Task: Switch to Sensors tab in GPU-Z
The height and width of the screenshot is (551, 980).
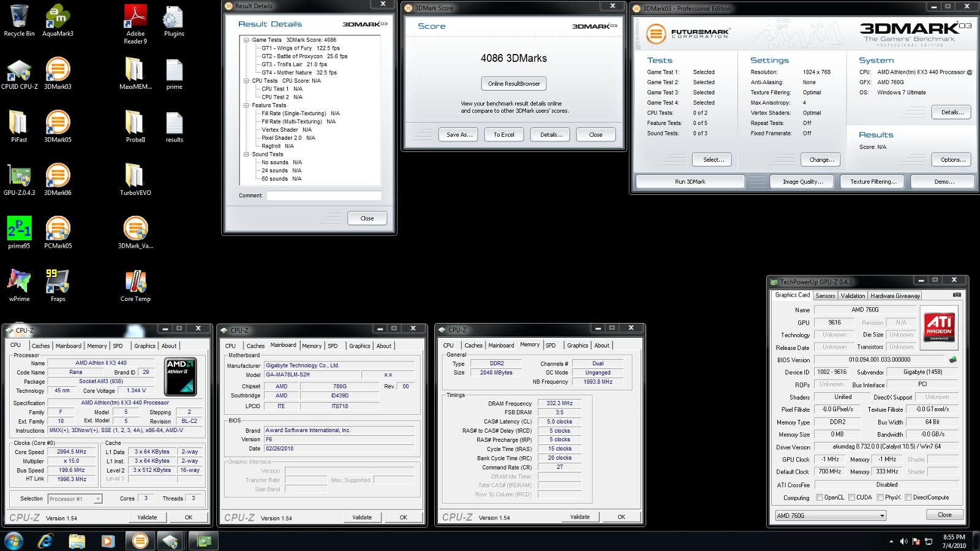Action: click(825, 295)
